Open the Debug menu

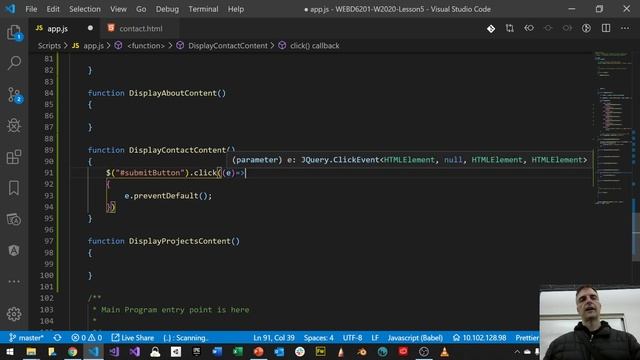point(167,9)
